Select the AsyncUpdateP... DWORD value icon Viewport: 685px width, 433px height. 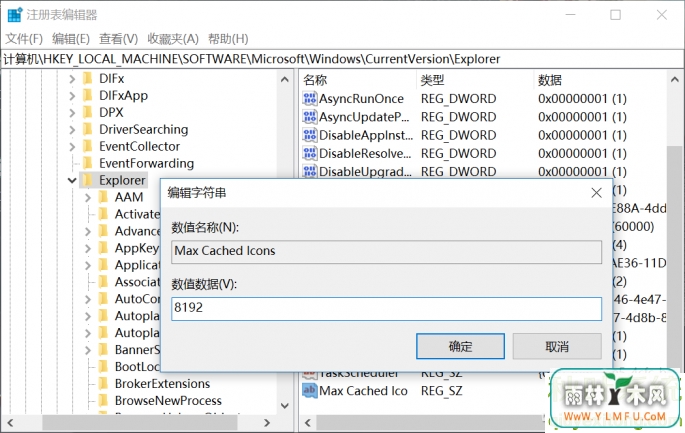(310, 117)
